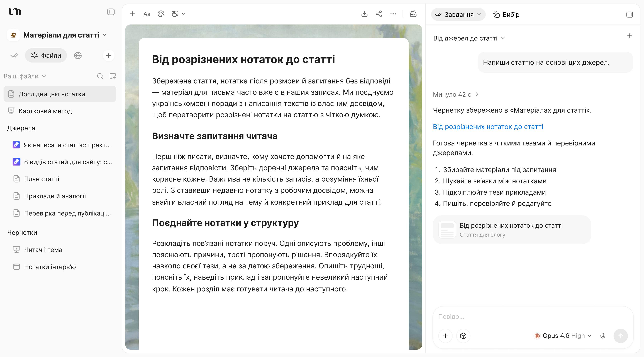Open Перевірка перед публікаці... document
The height and width of the screenshot is (357, 644).
click(62, 213)
